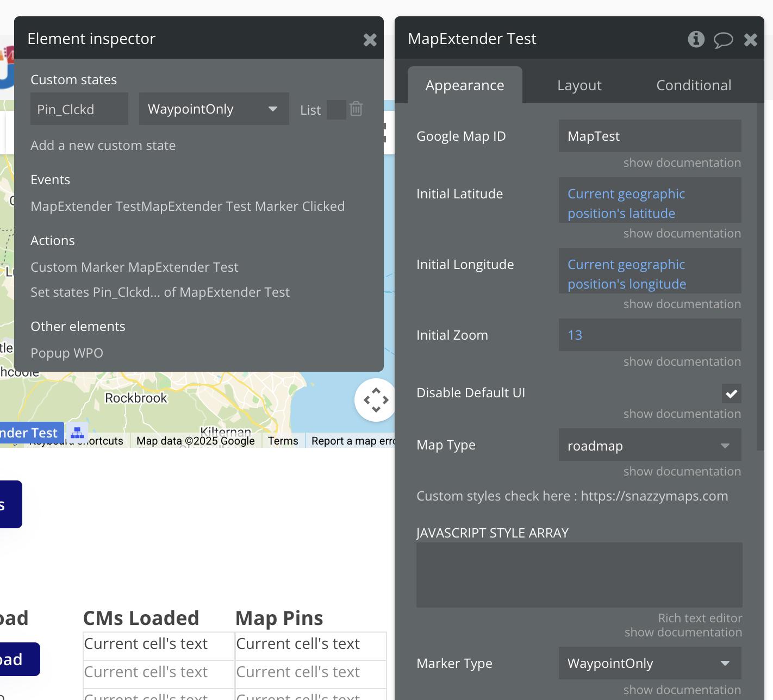
Task: Edit the Initial Latitude expression
Action: pyautogui.click(x=650, y=200)
